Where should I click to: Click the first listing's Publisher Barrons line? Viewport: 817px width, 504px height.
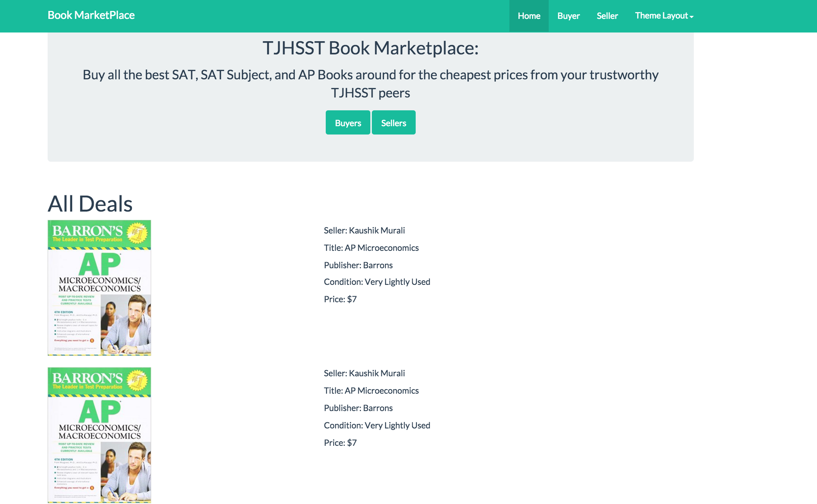click(358, 265)
